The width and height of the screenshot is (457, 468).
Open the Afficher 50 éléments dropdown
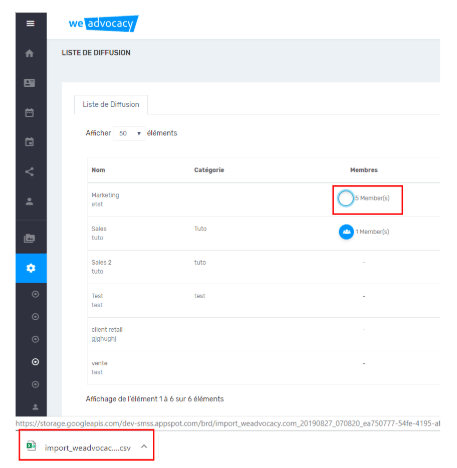[x=129, y=133]
